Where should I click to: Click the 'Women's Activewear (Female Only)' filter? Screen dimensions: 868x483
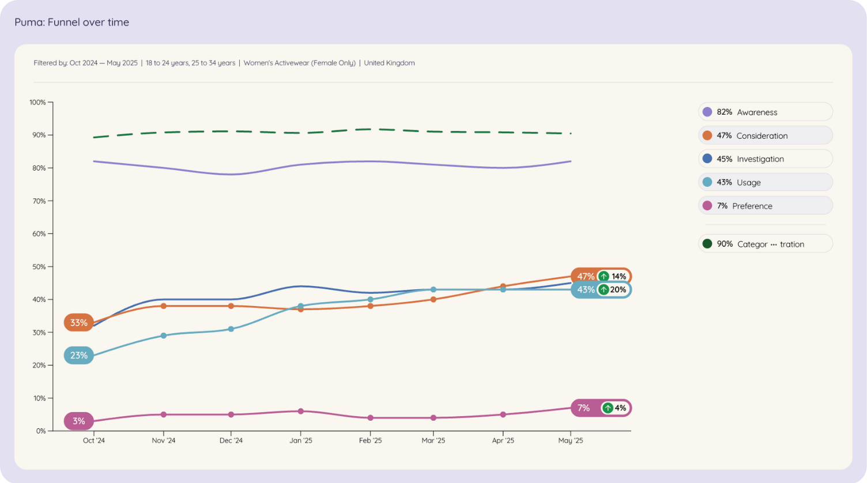300,63
